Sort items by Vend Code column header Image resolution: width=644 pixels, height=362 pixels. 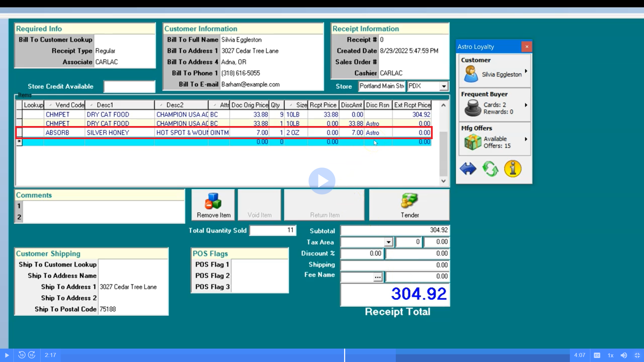pos(65,105)
